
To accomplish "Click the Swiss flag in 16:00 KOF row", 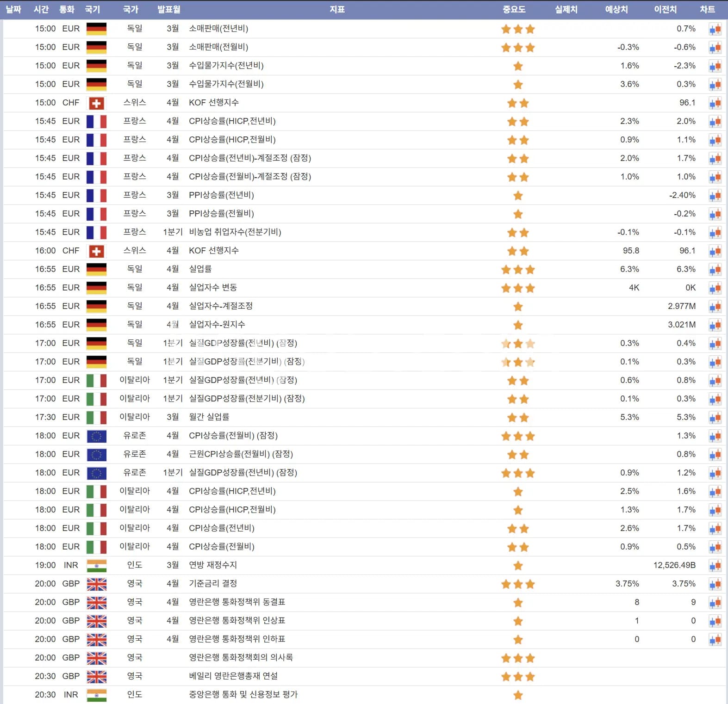I will pyautogui.click(x=96, y=251).
